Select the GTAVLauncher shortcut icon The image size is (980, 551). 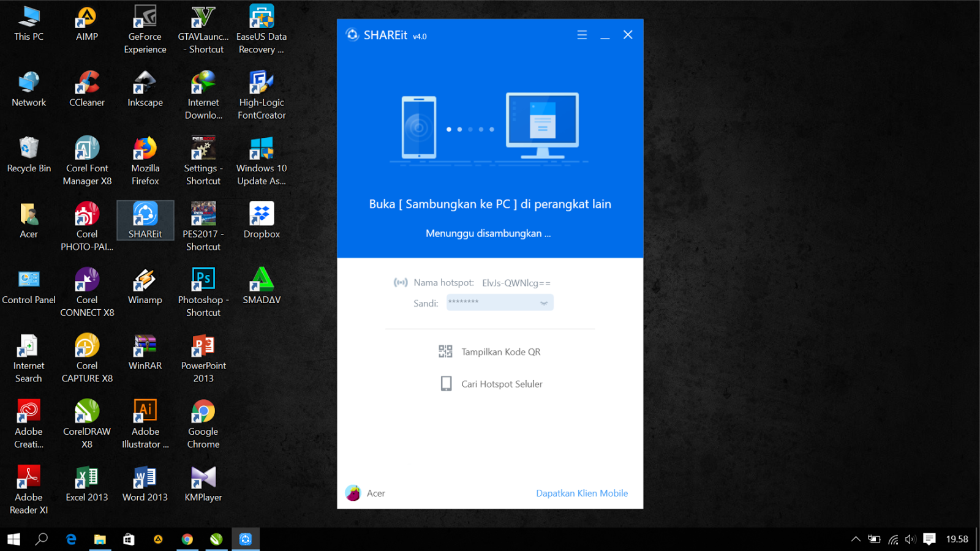tap(203, 29)
